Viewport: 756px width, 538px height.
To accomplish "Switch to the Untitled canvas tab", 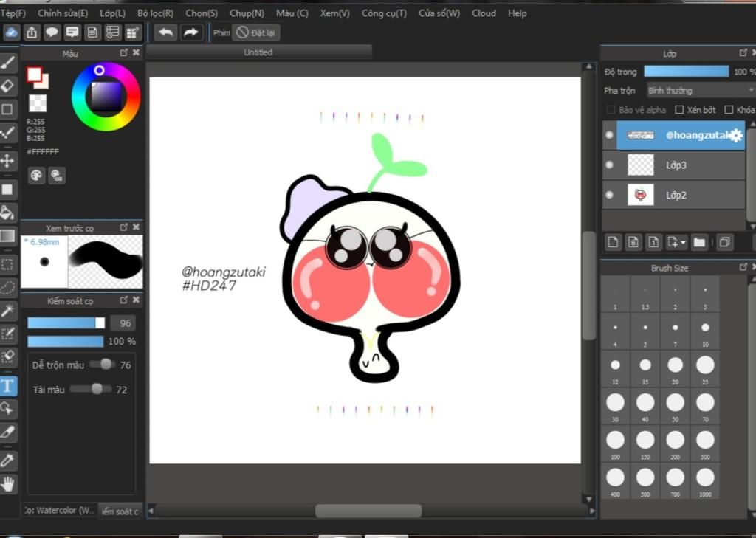I will coord(258,52).
